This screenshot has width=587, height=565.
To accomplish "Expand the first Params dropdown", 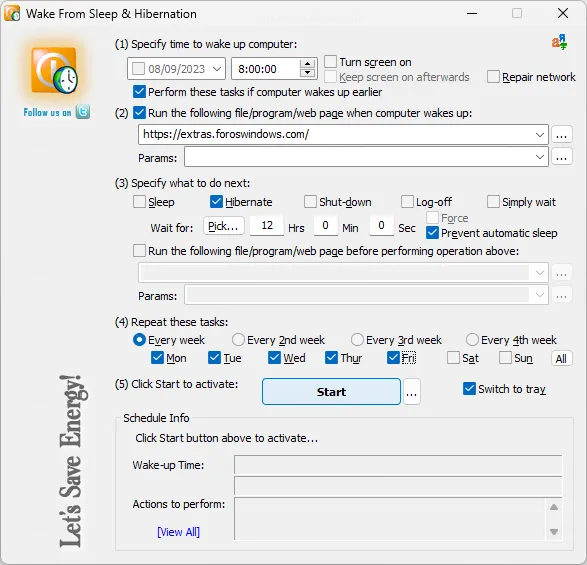I will [539, 157].
